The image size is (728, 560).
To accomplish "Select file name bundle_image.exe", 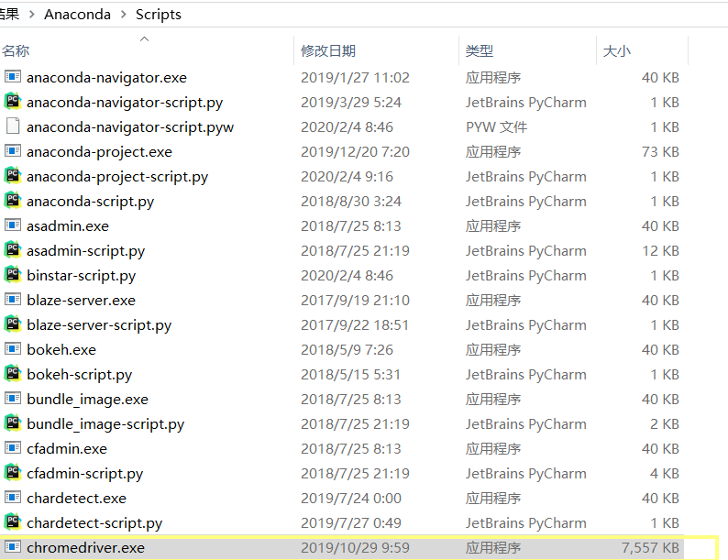I will coord(88,400).
